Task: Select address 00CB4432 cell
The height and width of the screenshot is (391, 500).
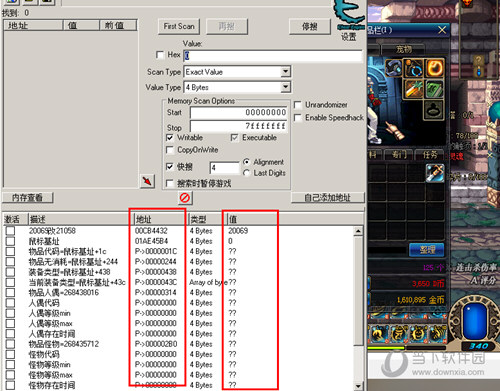Action: click(x=151, y=231)
